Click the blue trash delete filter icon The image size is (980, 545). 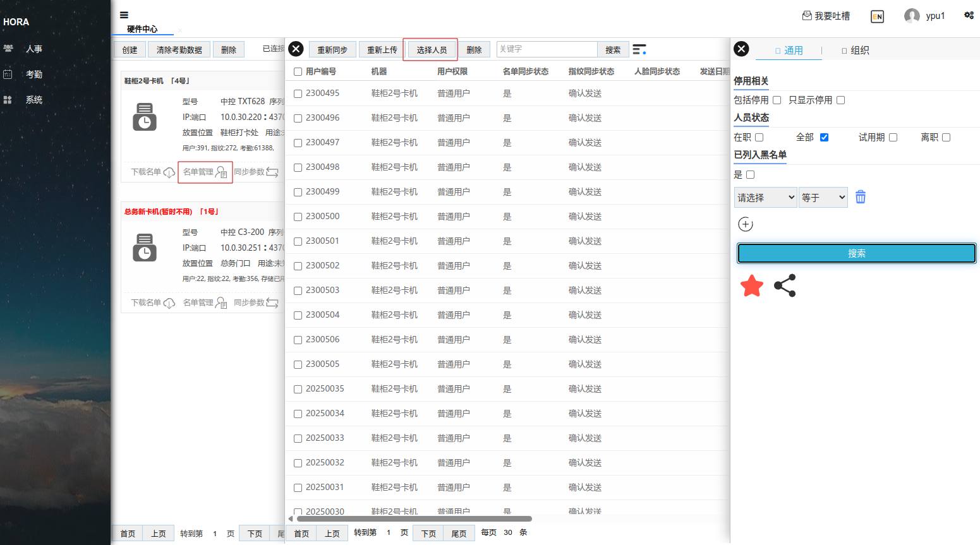click(x=860, y=197)
